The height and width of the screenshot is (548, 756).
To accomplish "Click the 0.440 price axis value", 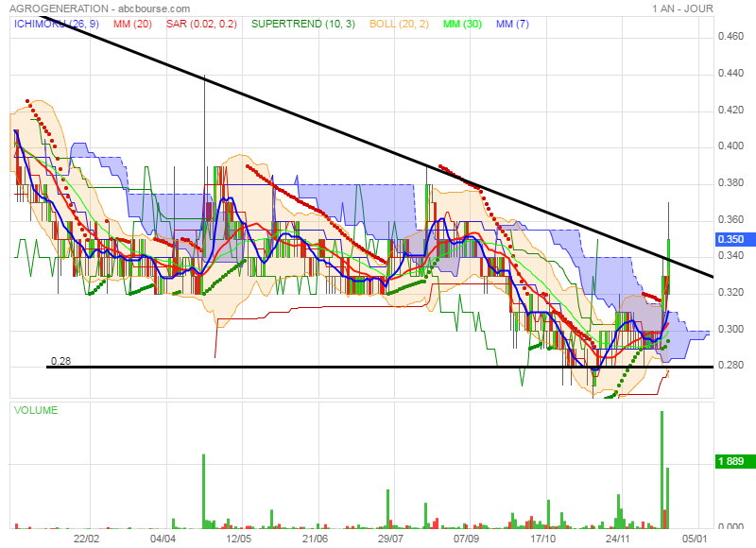I will (730, 74).
